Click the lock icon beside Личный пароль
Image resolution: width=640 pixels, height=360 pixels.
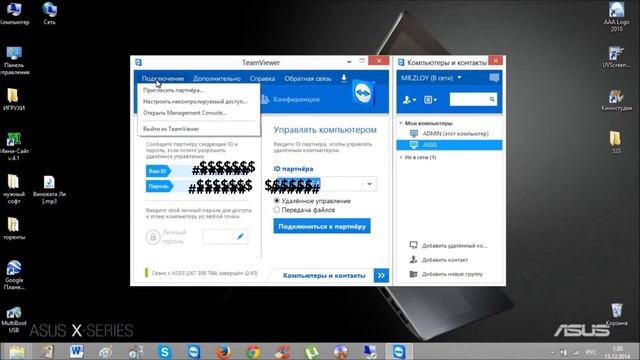pos(153,237)
